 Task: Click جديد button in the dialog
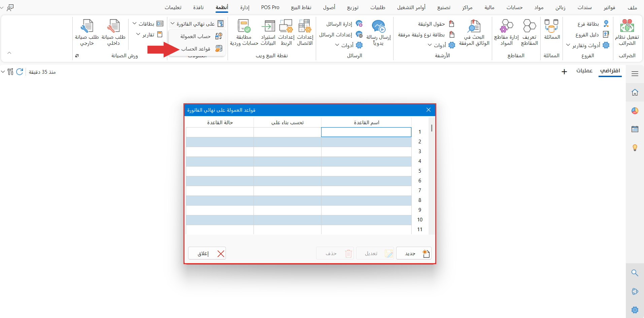point(414,253)
